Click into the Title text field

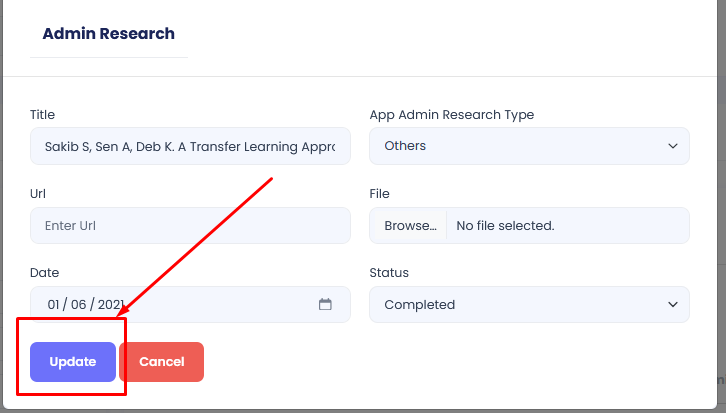click(190, 146)
